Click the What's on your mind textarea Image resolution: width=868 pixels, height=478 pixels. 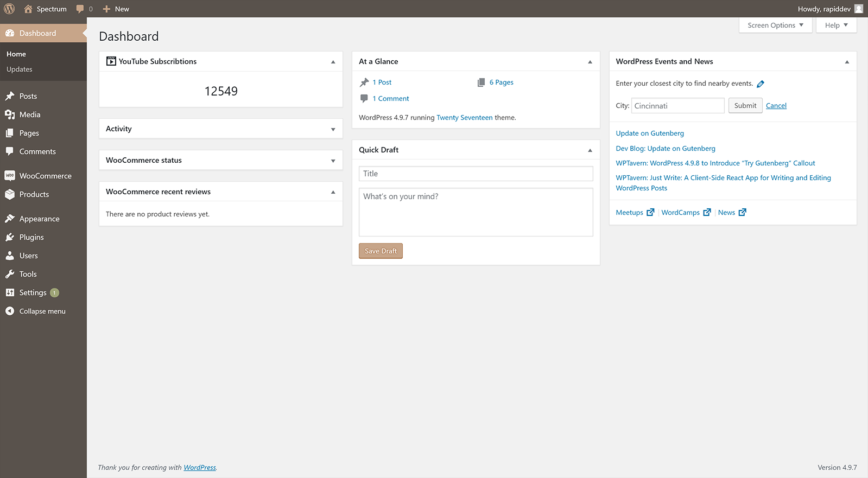click(476, 212)
